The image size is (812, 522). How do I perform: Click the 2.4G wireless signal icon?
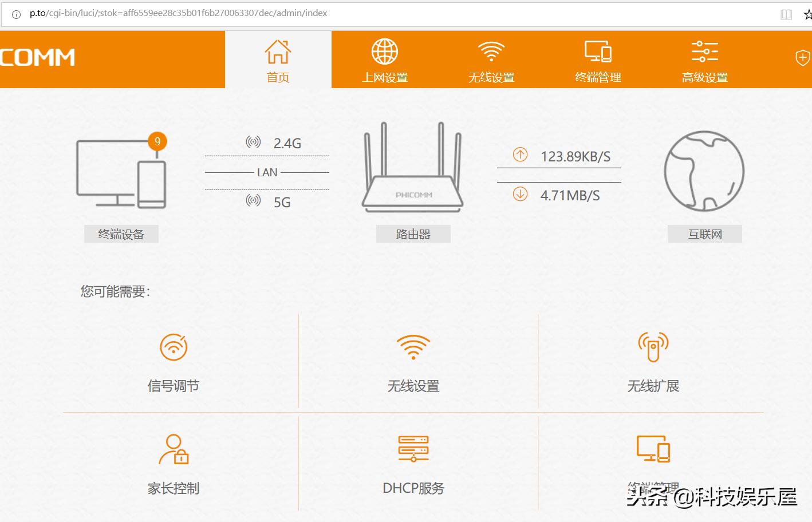(x=253, y=142)
